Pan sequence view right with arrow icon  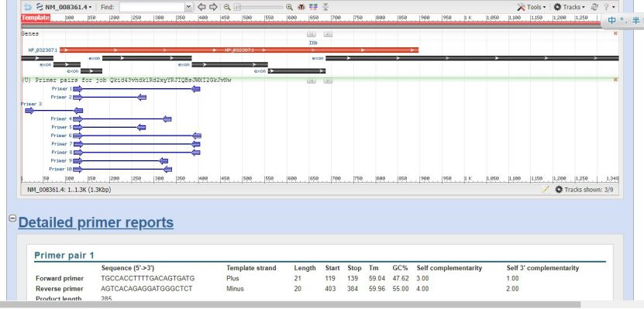[213, 7]
